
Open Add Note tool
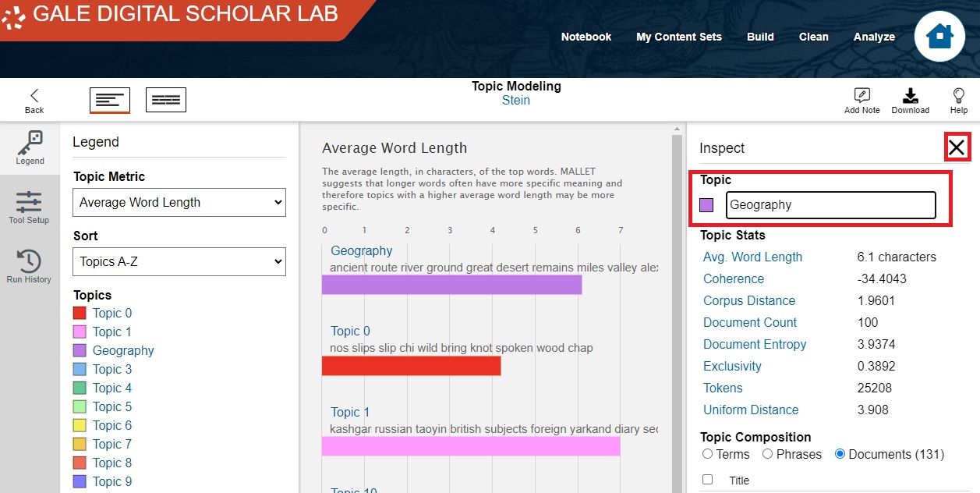click(x=862, y=101)
